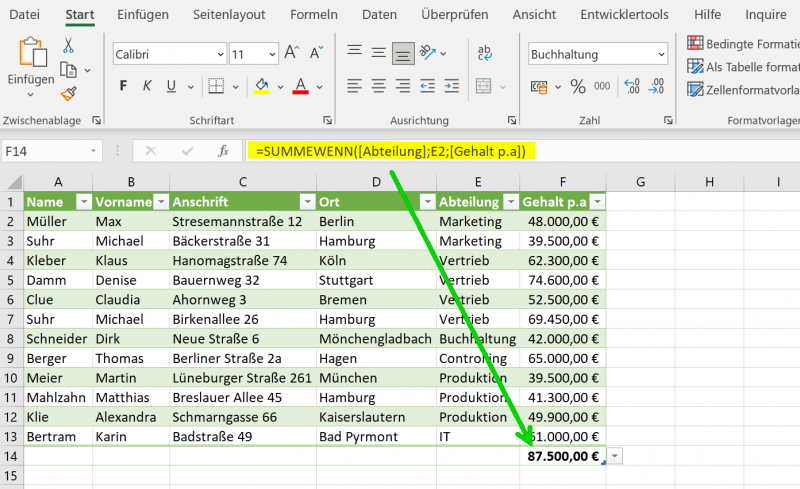The image size is (800, 489).
Task: Click the merge and center icon
Action: (484, 86)
